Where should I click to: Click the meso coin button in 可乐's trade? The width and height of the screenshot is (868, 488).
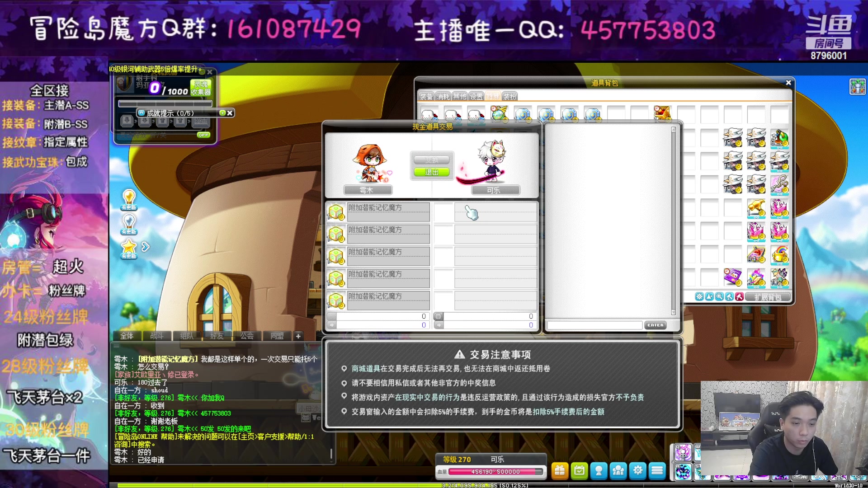coord(439,316)
